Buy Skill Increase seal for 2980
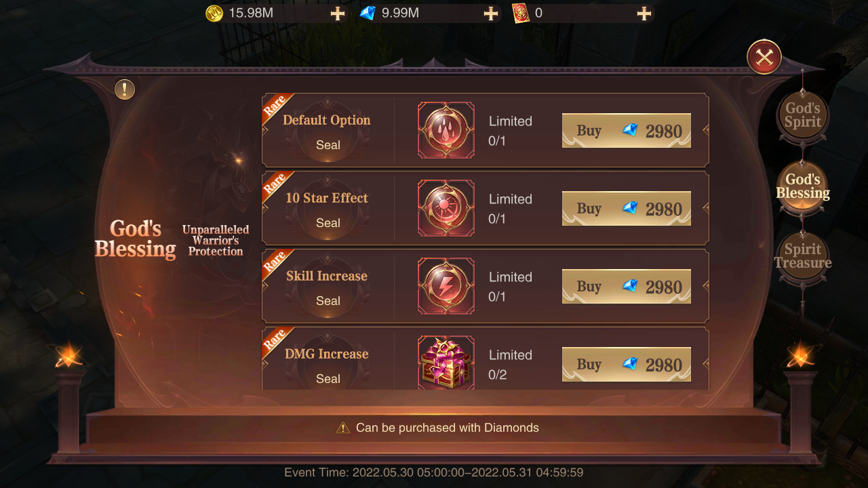This screenshot has height=488, width=868. [627, 287]
